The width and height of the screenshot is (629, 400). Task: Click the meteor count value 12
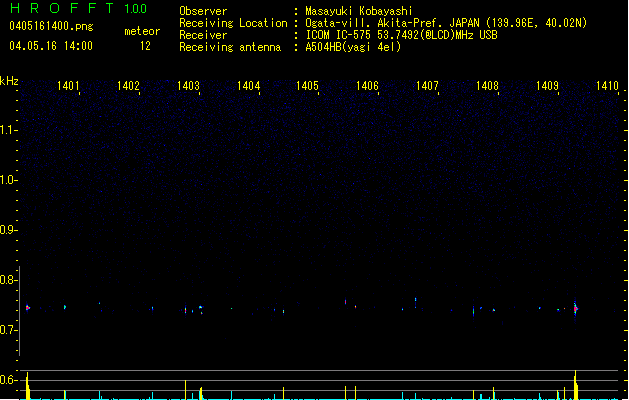coord(145,46)
